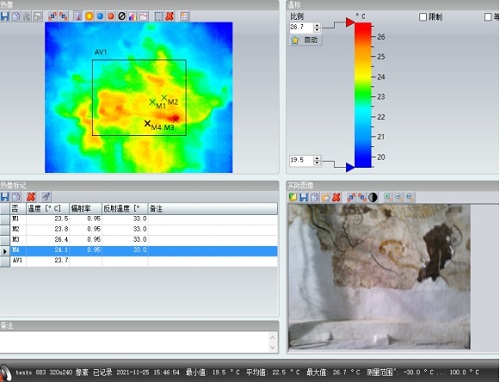Delete markers with thermal toolbar red X
The width and height of the screenshot is (500, 382).
coord(170,16)
